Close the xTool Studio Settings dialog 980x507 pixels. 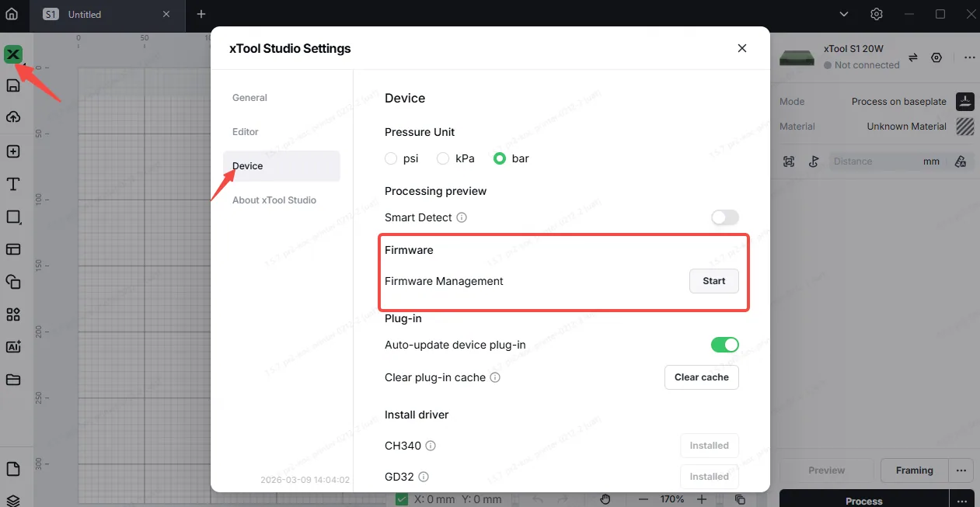pyautogui.click(x=742, y=48)
